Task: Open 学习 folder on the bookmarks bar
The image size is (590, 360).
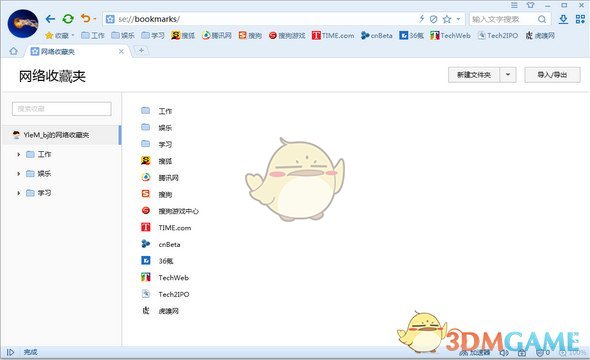Action: point(153,36)
